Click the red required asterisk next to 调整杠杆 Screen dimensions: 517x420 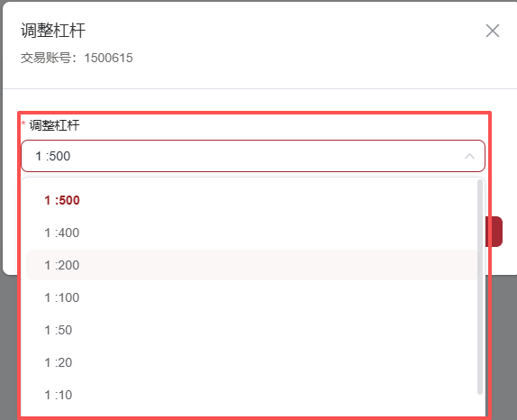click(x=23, y=123)
